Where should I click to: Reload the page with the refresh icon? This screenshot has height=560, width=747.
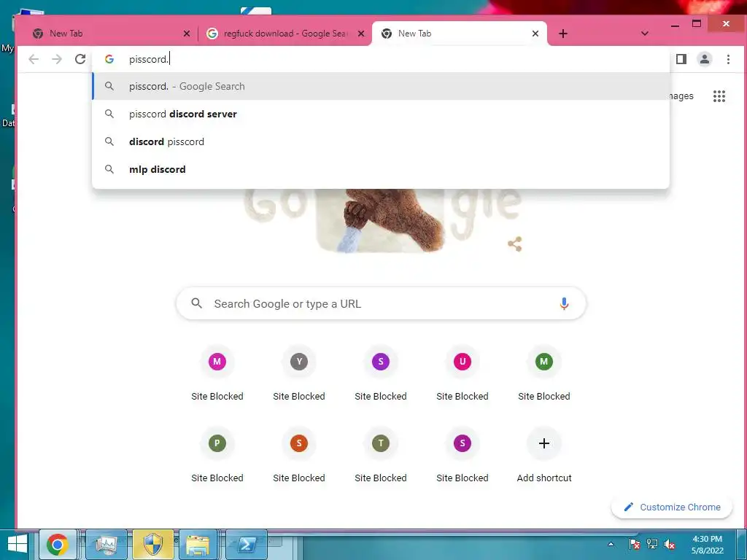click(x=80, y=59)
